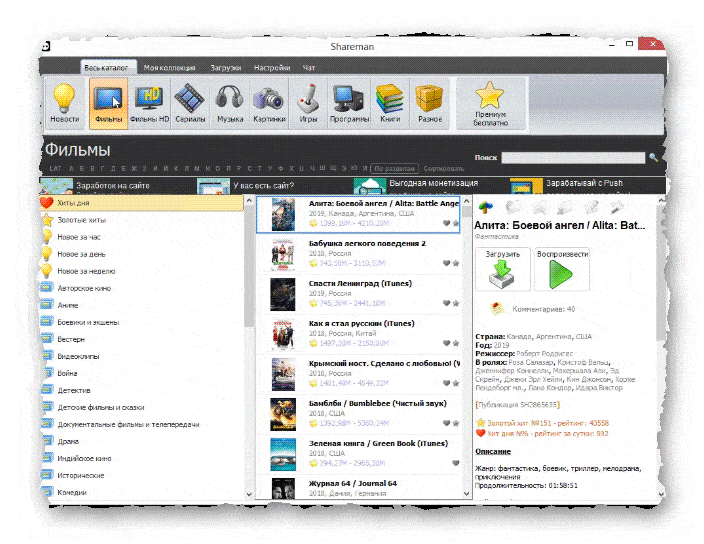Select Хиты дня in category list
This screenshot has width=704, height=544.
tap(142, 203)
